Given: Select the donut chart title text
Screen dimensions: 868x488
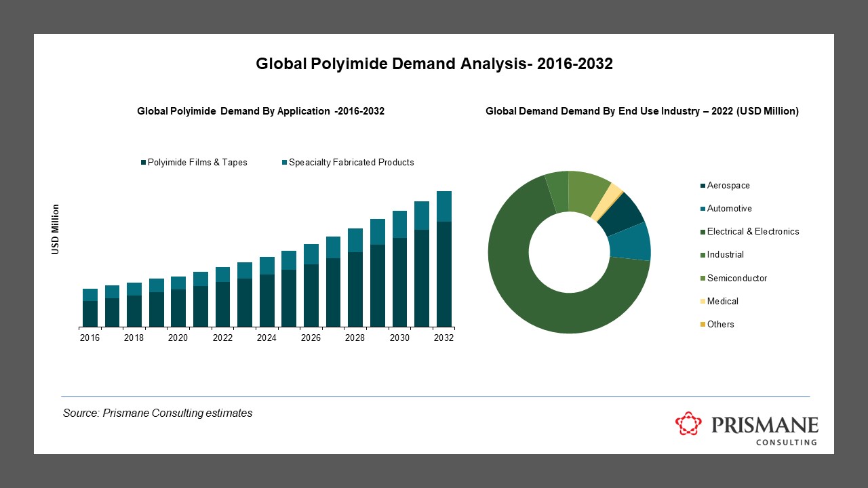Looking at the screenshot, I should coord(642,110).
